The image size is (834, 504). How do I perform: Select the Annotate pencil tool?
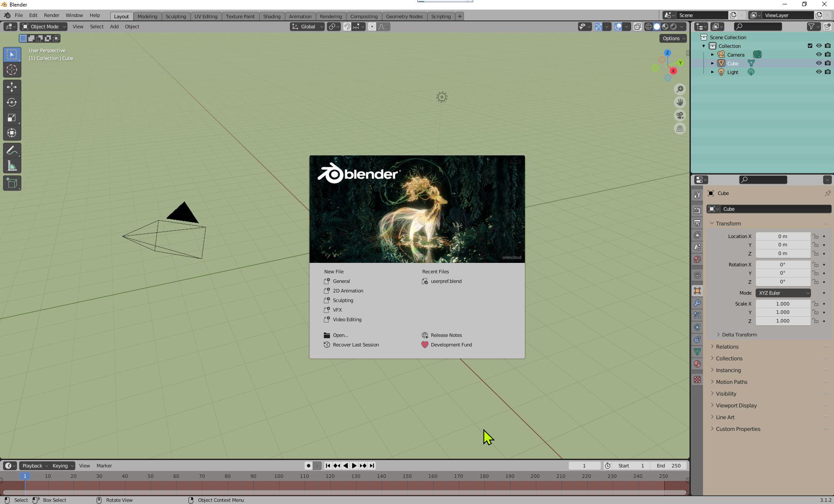point(12,151)
